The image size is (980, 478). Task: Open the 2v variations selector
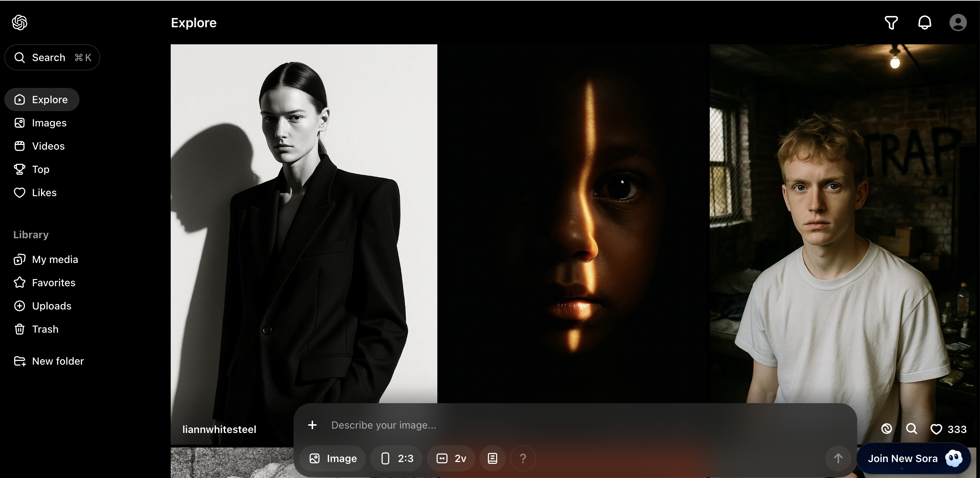(x=451, y=458)
